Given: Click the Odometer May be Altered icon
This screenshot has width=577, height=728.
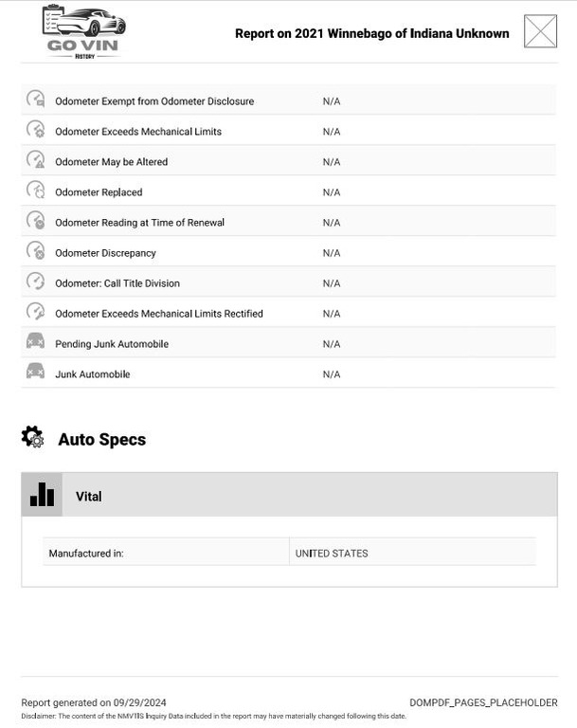Looking at the screenshot, I should click(x=35, y=160).
